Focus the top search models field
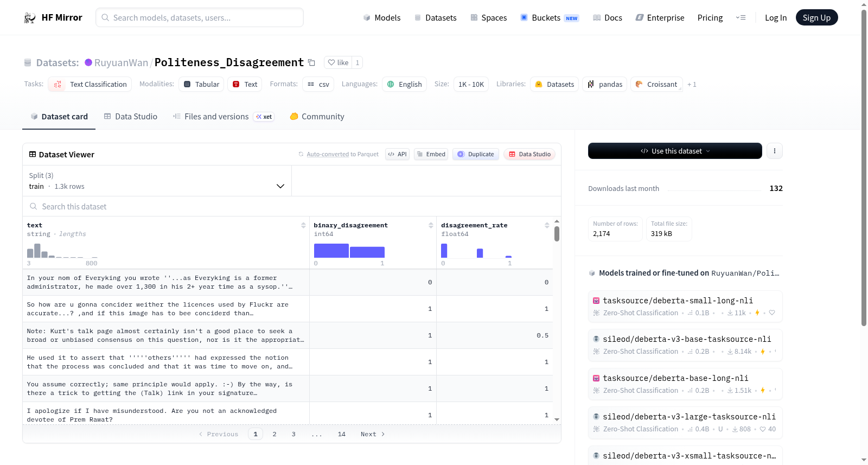 coord(200,17)
